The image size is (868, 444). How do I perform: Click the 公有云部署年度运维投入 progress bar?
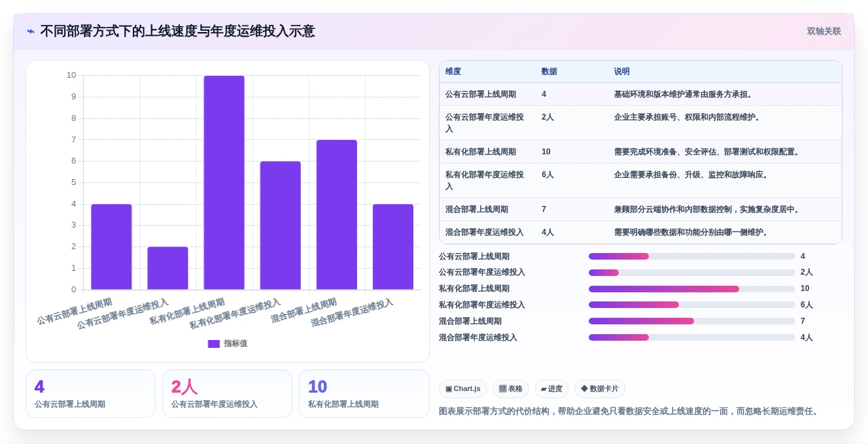point(692,273)
